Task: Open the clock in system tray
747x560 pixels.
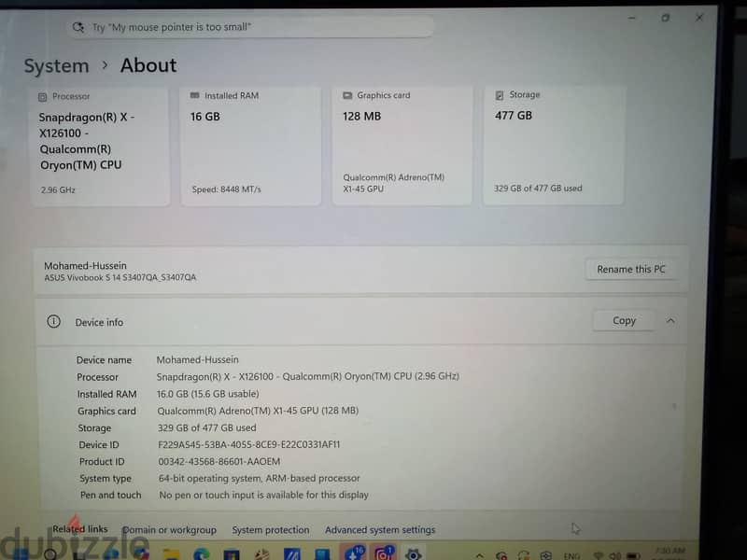Action: 669,553
